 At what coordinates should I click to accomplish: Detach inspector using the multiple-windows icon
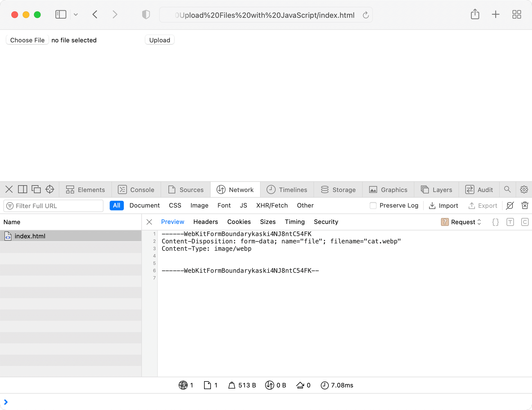pyautogui.click(x=36, y=189)
